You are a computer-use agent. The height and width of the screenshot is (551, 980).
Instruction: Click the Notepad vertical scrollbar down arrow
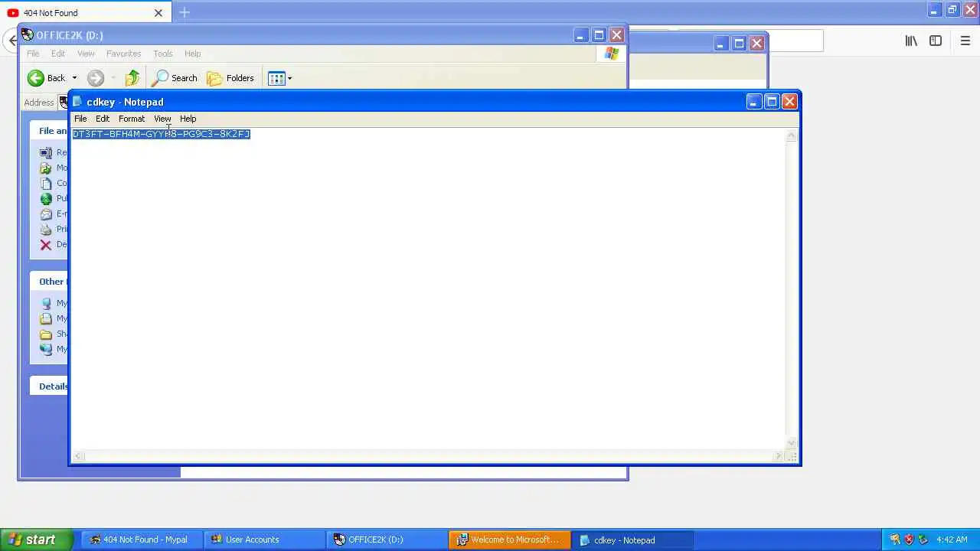792,443
